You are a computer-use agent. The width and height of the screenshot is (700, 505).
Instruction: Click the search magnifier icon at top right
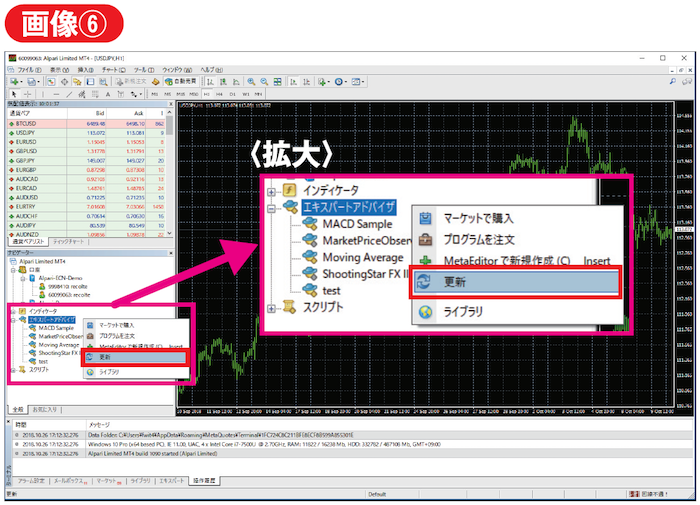point(672,81)
